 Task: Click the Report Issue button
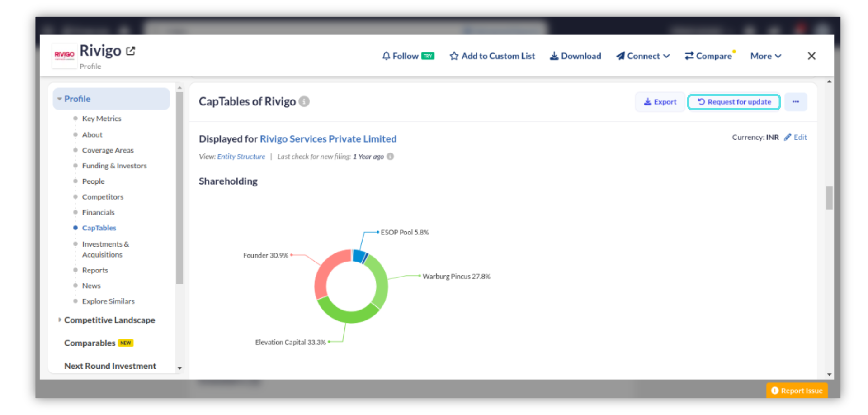point(797,391)
